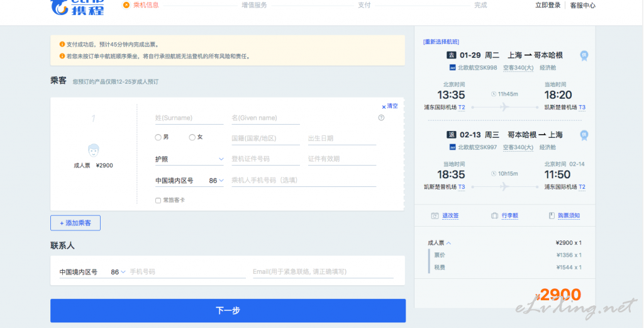
Task: Click the return flight award badge icon
Action: tap(584, 135)
